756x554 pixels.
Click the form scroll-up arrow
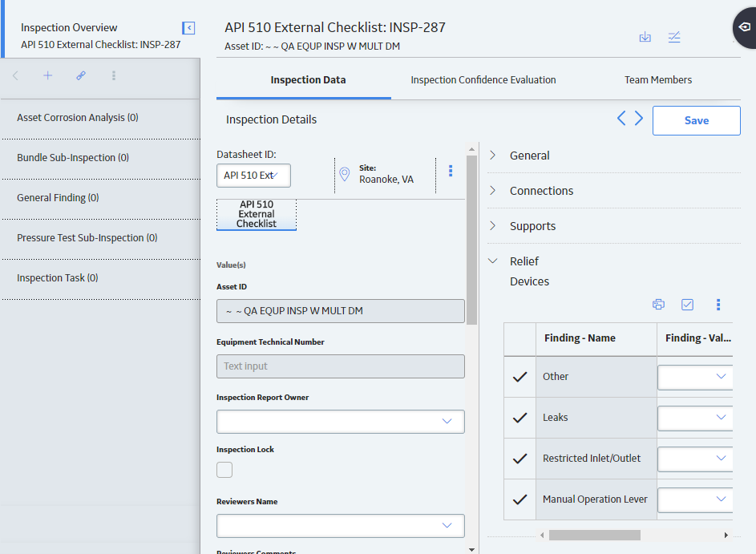click(x=471, y=149)
